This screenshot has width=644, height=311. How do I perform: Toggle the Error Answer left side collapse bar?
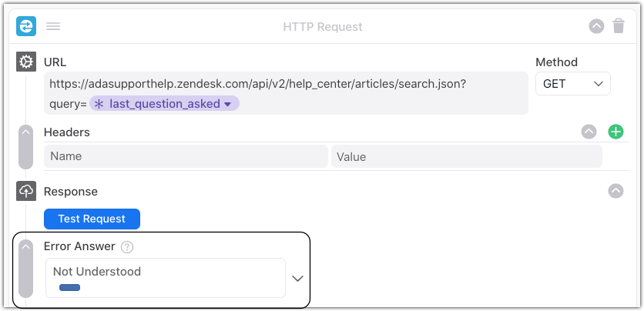[x=26, y=269]
